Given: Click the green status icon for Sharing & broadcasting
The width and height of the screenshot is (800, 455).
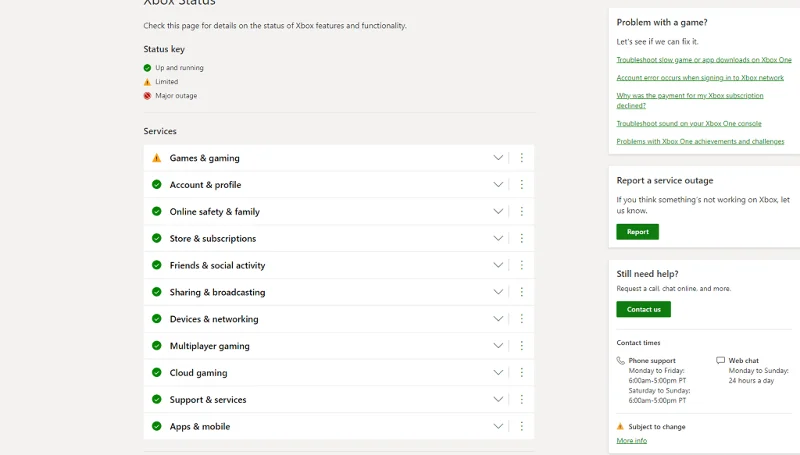Looking at the screenshot, I should point(157,292).
